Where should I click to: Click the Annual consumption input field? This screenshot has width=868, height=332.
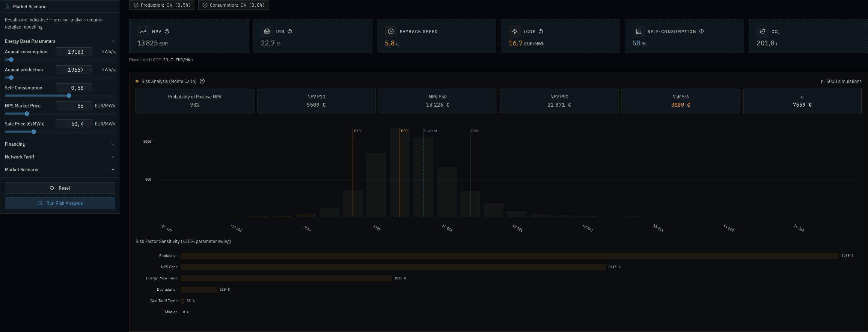tap(74, 52)
